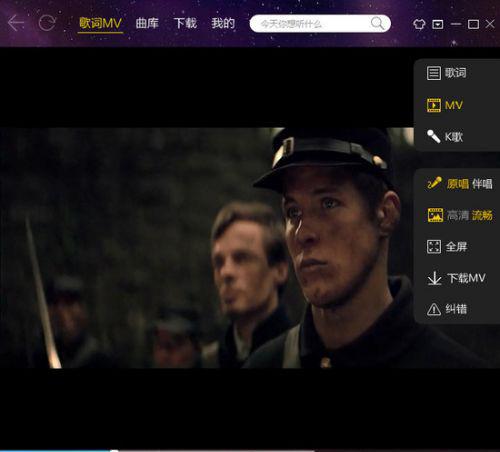500x452 pixels.
Task: Start K歌 karaoke mode
Action: (x=454, y=137)
